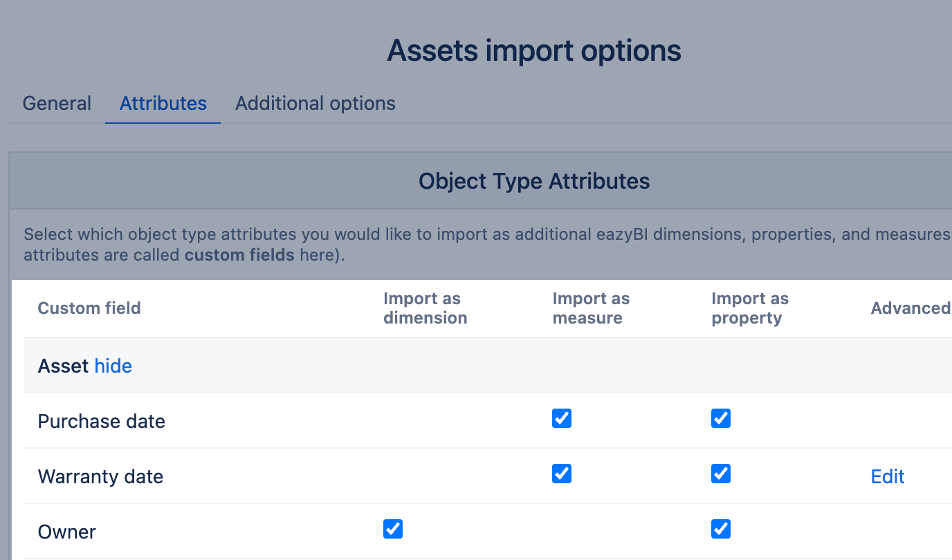Screen dimensions: 952x560
Task: Toggle Owner import as property checkbox
Action: 721,530
